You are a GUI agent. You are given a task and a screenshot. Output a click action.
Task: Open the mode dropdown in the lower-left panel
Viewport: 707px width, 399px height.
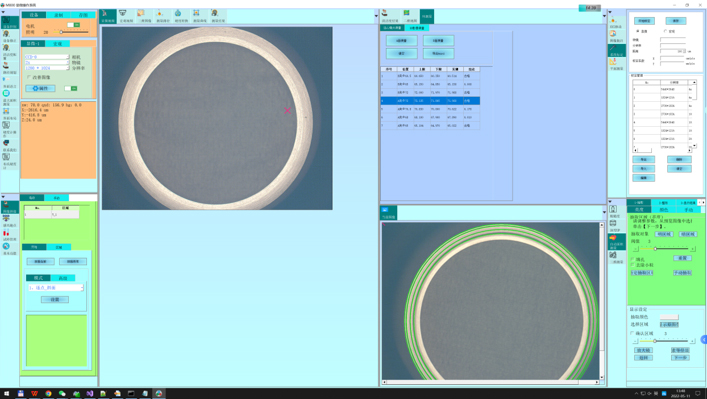tap(56, 288)
